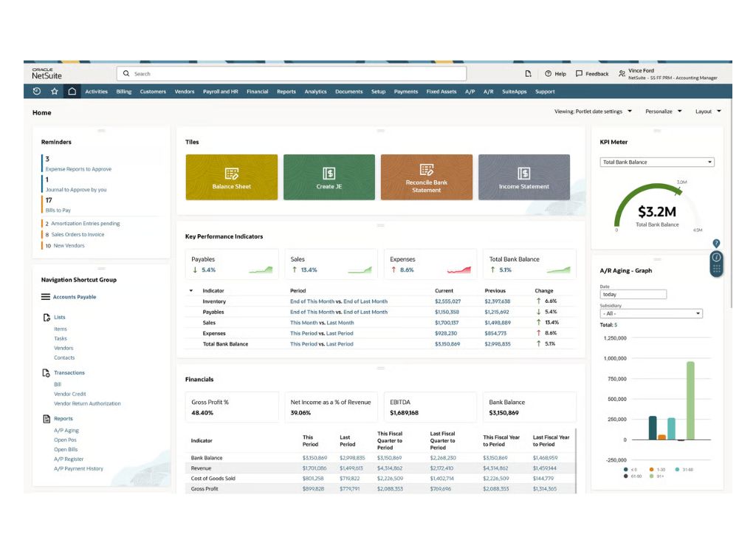Select the Home icon in the navigation bar
756x554 pixels.
click(72, 92)
